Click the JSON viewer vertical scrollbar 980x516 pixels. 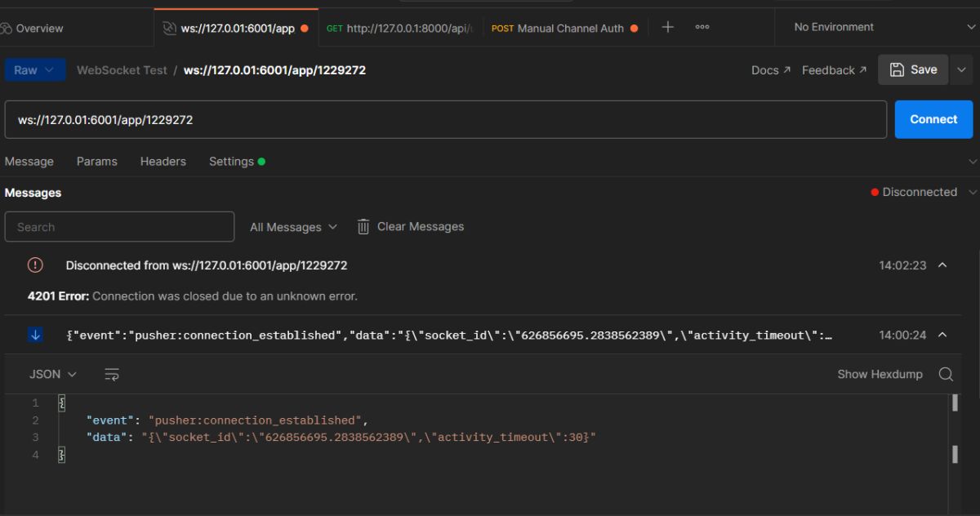coord(953,429)
